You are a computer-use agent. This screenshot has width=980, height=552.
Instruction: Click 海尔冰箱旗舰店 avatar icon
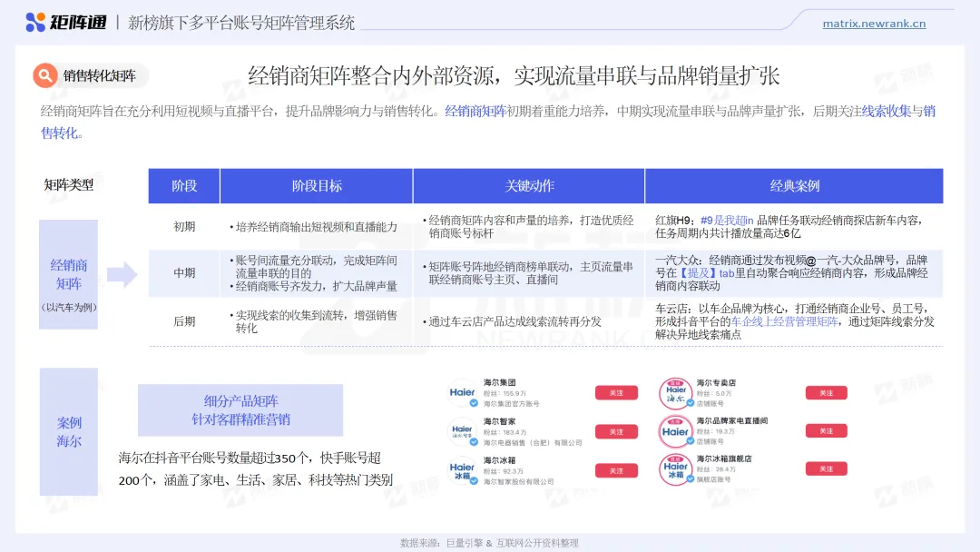pos(676,468)
